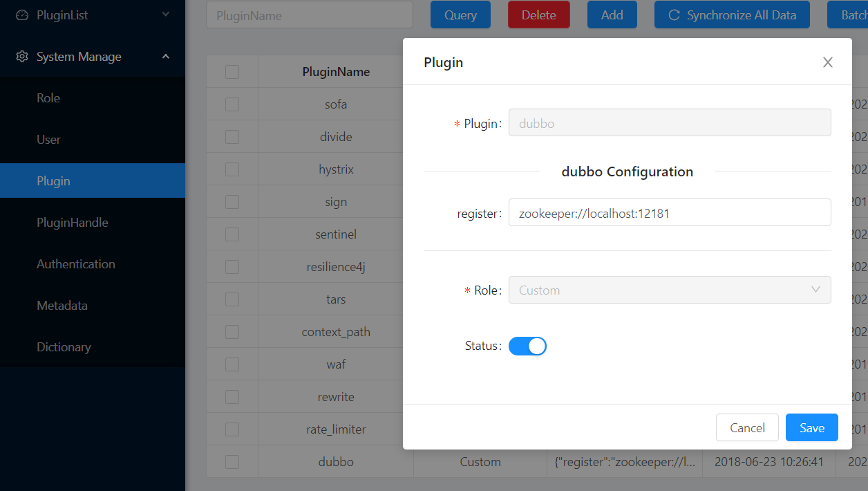
Task: Select the Plugin menu item in sidebar
Action: click(93, 180)
